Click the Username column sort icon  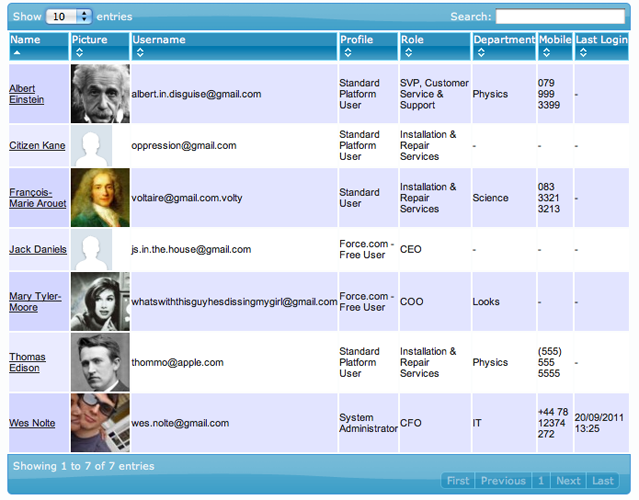(x=138, y=53)
